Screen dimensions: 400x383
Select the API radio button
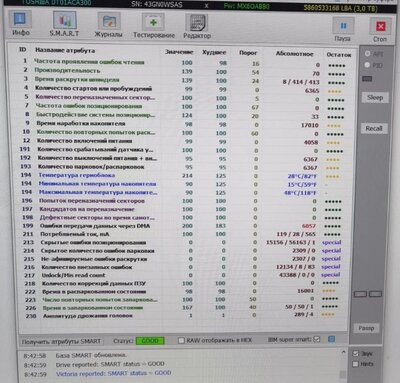[368, 54]
